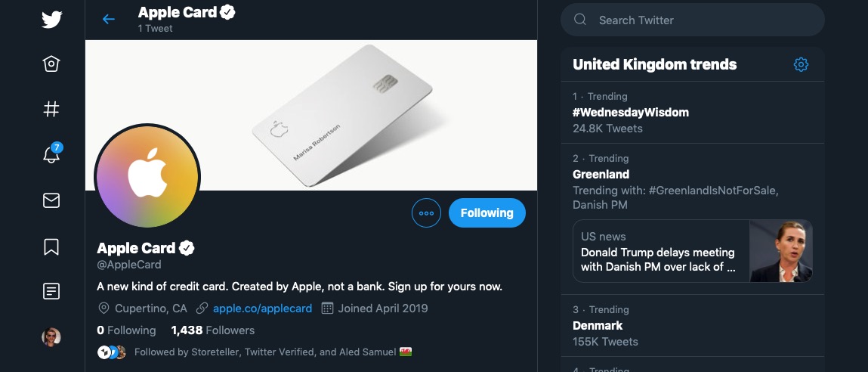868x372 pixels.
Task: Open Messages envelope icon
Action: (51, 200)
